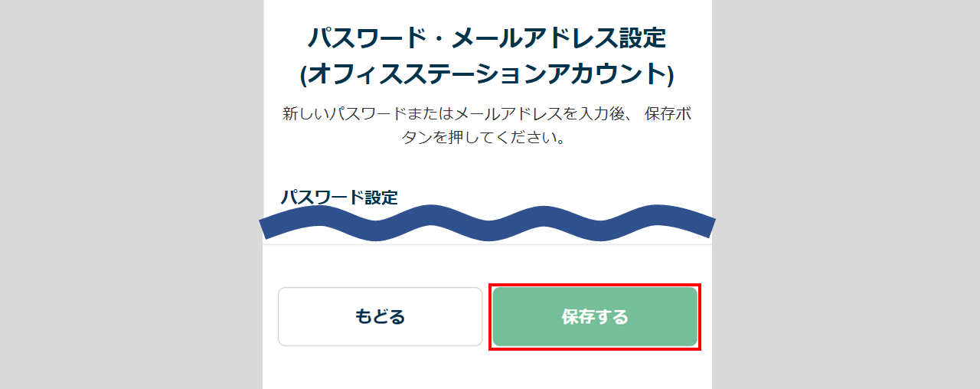
Task: Click the (オフィスステーションアカウント) heading line
Action: (487, 74)
